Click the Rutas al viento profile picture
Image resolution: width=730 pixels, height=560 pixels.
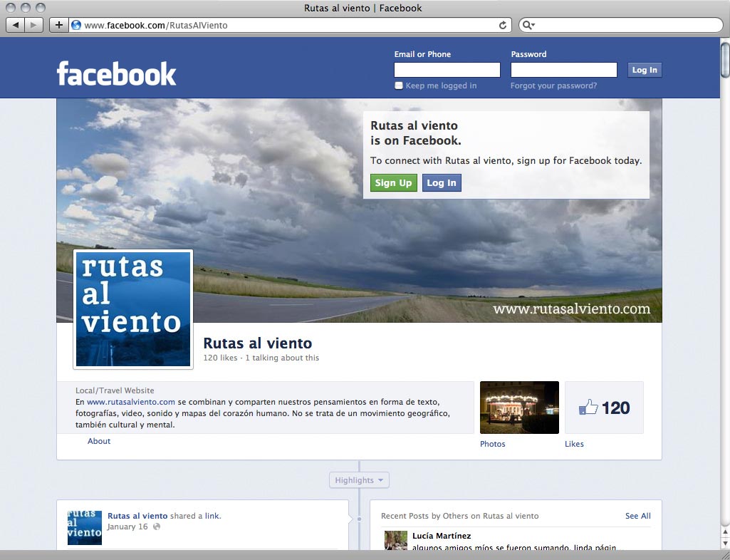point(133,309)
